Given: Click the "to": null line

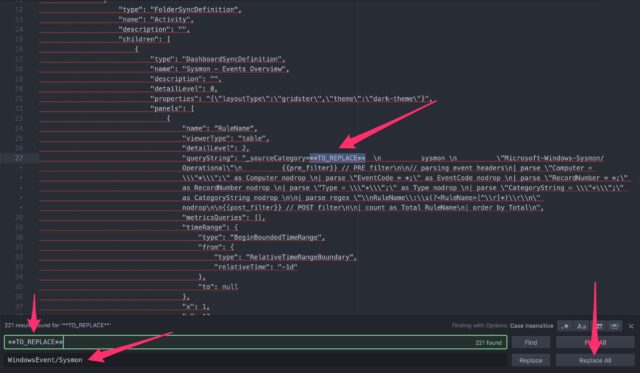Looking at the screenshot, I should coord(218,286).
